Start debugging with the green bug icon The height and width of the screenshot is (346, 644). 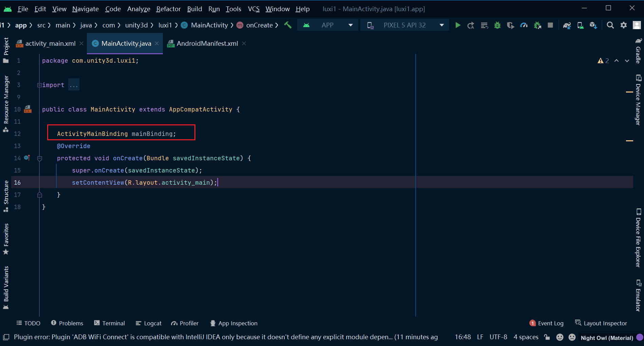497,25
